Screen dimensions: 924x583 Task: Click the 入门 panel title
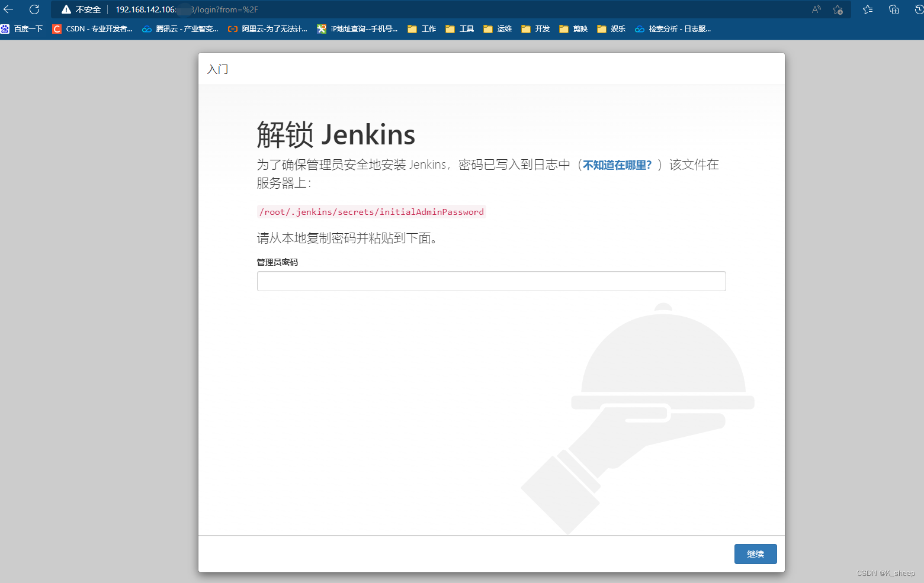pyautogui.click(x=217, y=69)
